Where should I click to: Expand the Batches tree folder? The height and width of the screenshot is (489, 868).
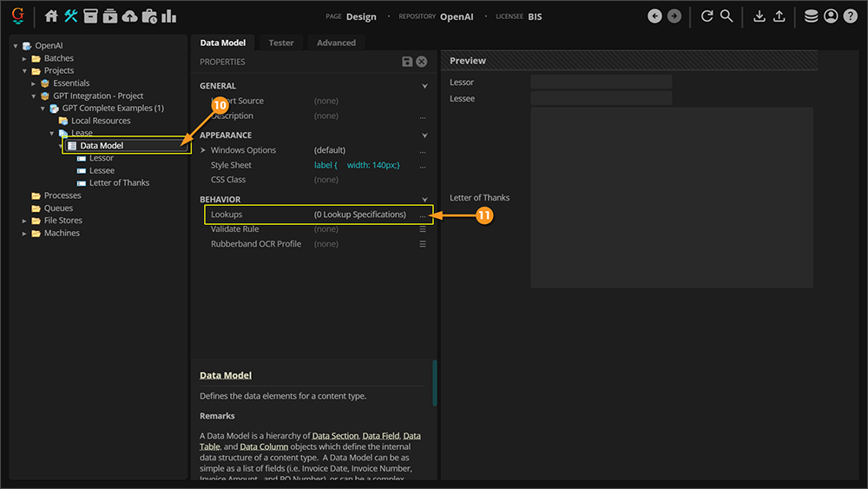25,58
